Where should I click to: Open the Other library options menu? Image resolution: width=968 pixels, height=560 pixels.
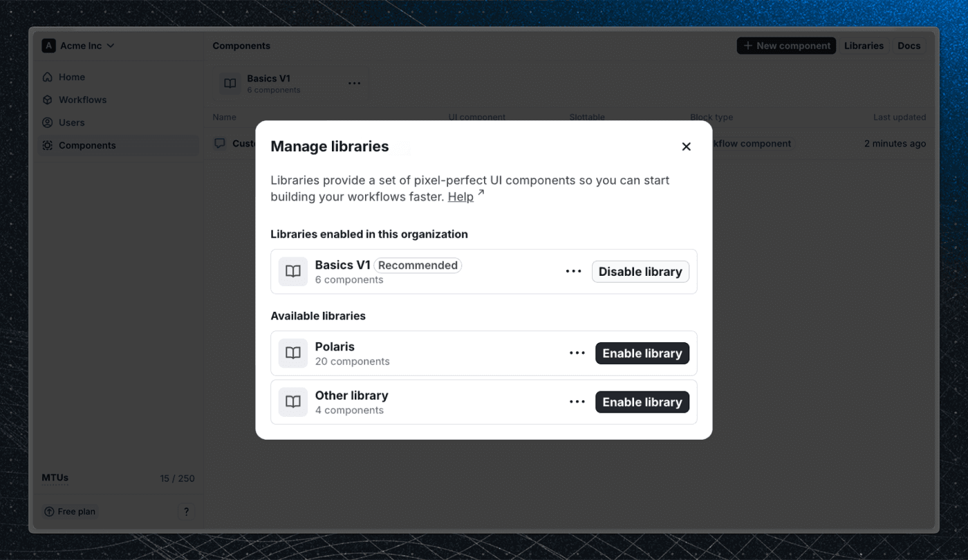(577, 402)
